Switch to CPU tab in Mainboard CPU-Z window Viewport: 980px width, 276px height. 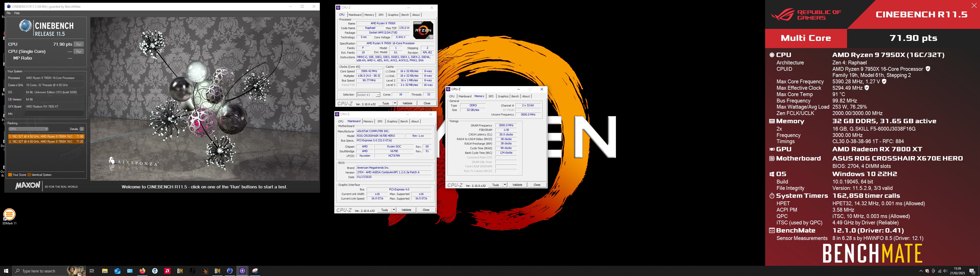pos(340,122)
